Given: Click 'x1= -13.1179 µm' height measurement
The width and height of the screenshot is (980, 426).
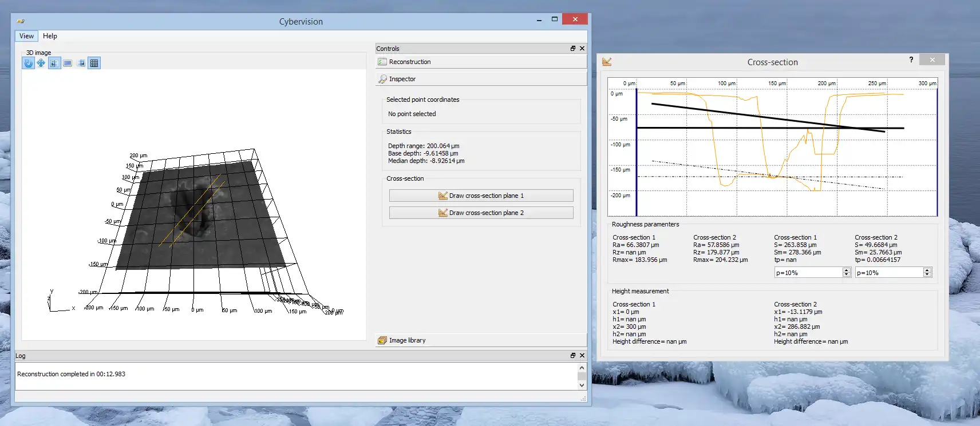Looking at the screenshot, I should [x=798, y=312].
